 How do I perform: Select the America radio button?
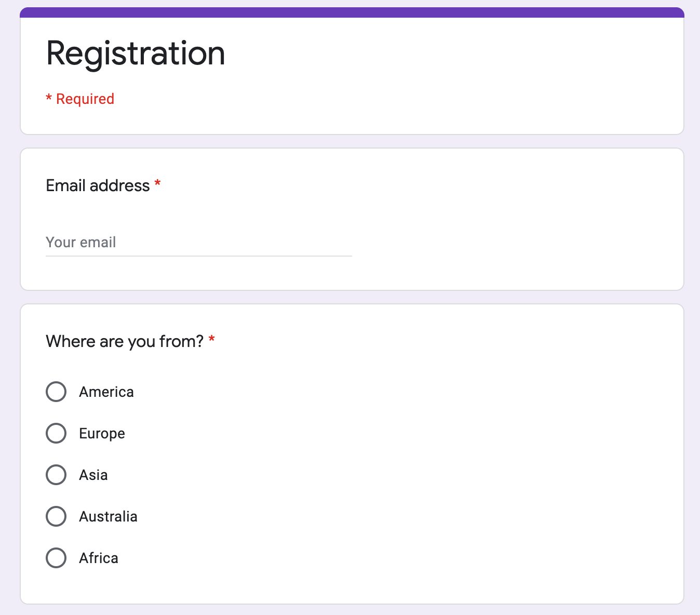point(56,392)
